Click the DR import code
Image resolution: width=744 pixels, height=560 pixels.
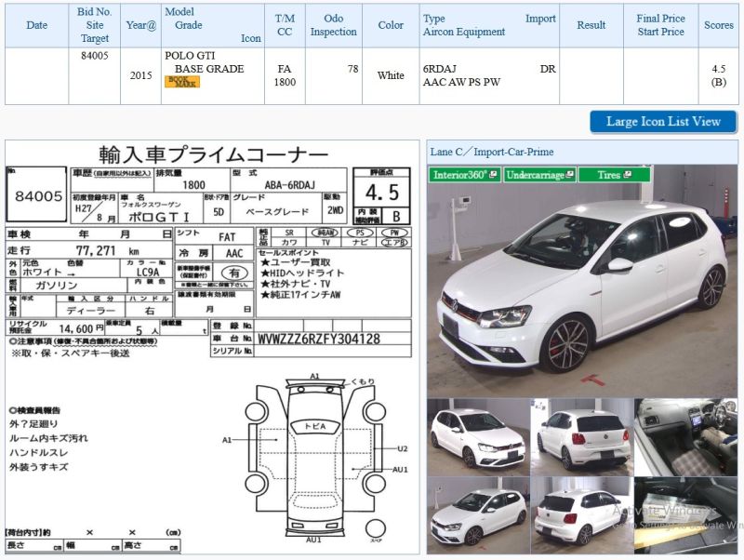(548, 69)
